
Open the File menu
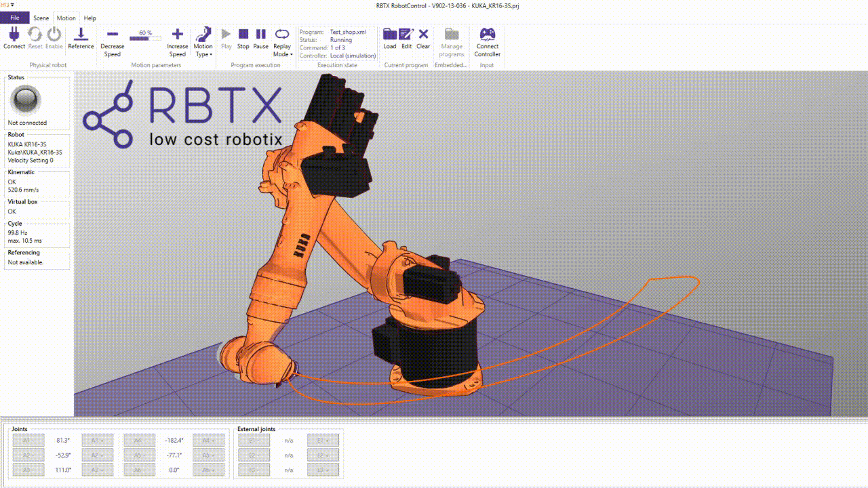(x=14, y=18)
